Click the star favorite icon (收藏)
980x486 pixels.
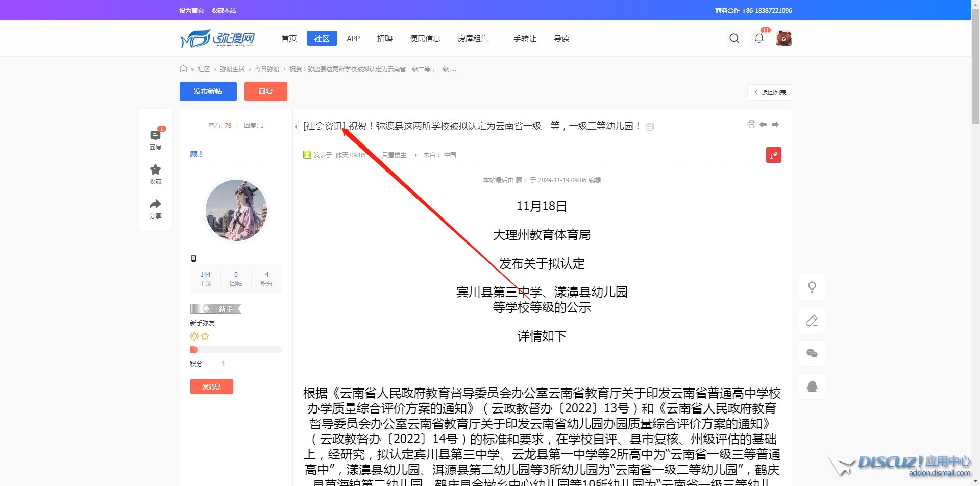[155, 170]
